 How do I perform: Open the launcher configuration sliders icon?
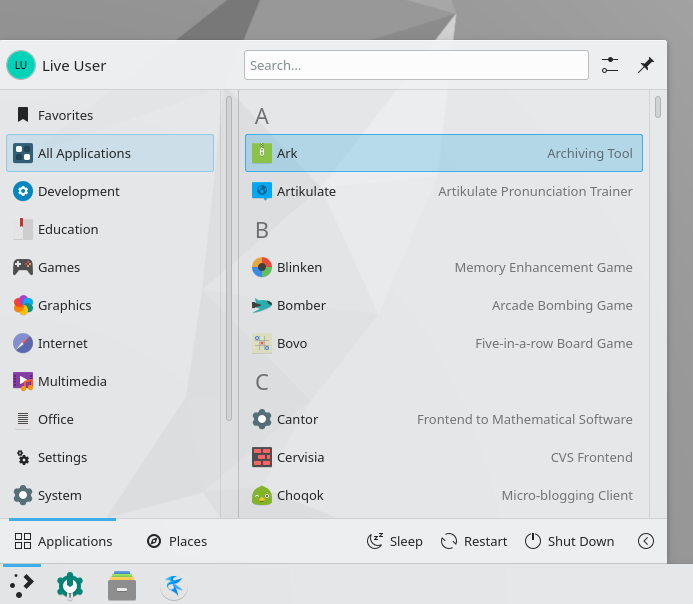[x=610, y=65]
